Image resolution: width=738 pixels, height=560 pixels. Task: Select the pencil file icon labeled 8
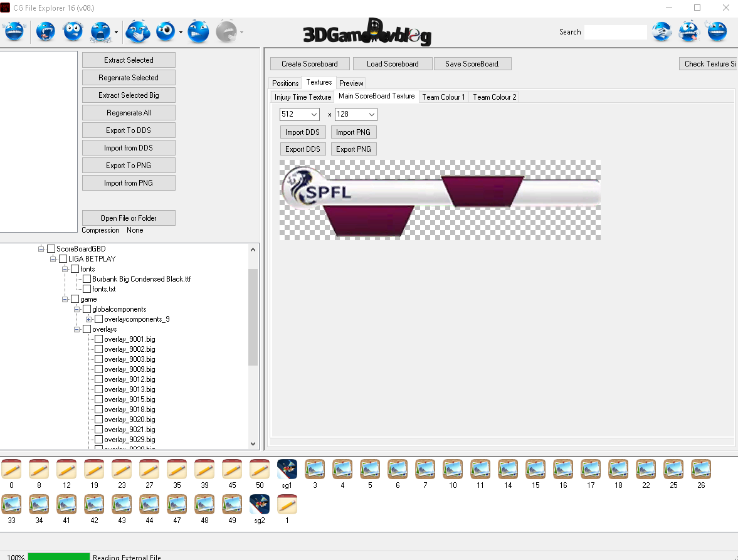pos(39,469)
